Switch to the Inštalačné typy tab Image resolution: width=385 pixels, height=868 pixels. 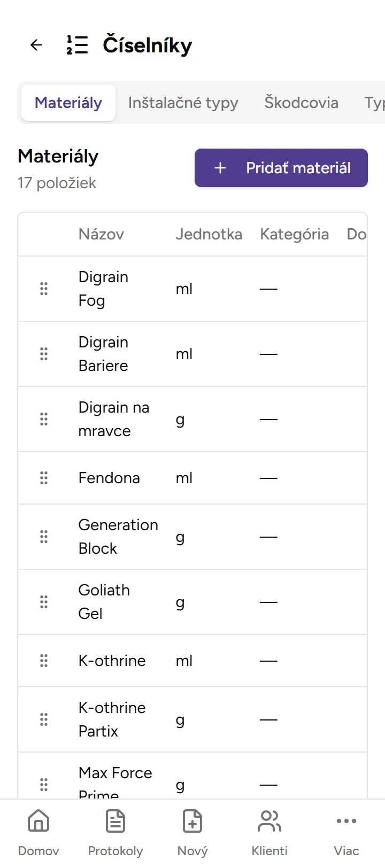tap(183, 103)
